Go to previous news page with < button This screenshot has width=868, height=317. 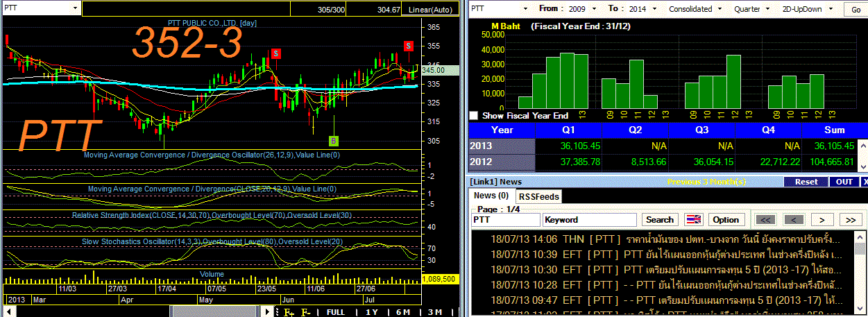click(795, 220)
